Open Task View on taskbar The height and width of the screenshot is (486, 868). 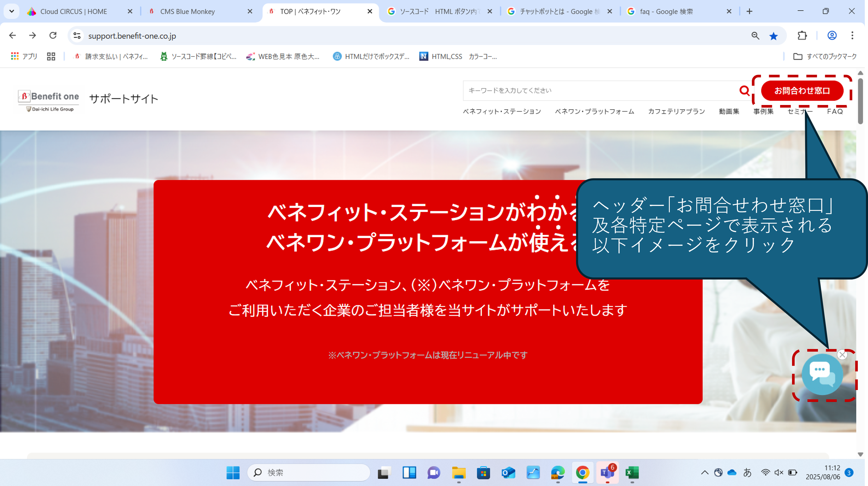pos(384,473)
